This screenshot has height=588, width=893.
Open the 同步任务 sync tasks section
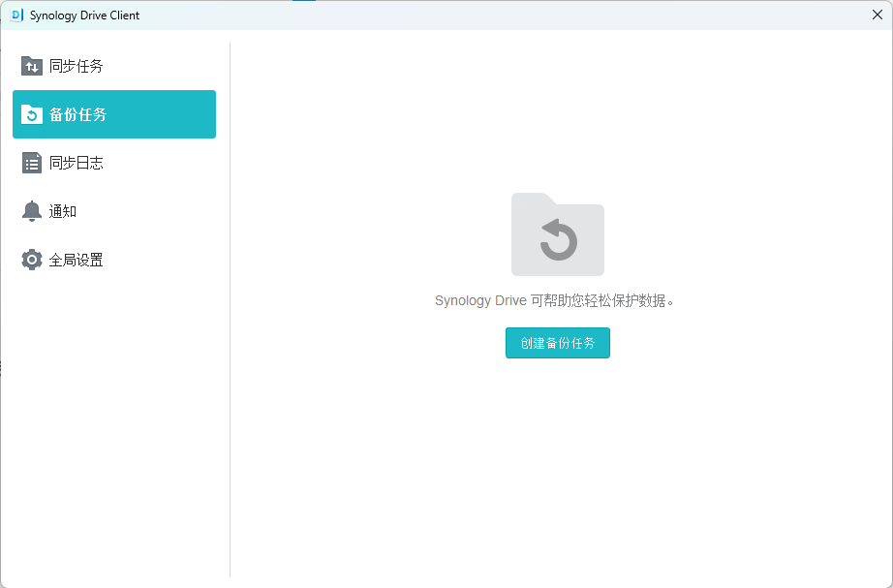114,66
